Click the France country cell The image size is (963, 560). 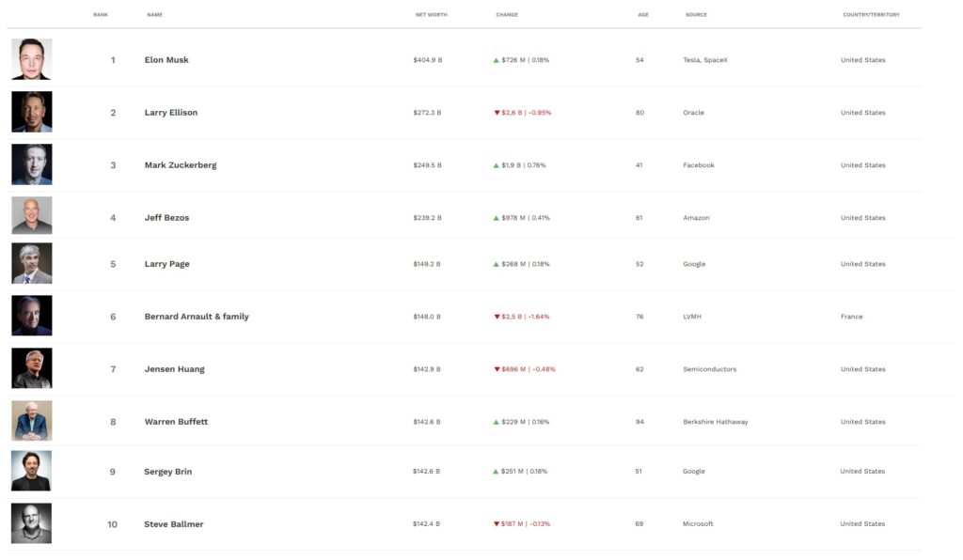coord(851,317)
